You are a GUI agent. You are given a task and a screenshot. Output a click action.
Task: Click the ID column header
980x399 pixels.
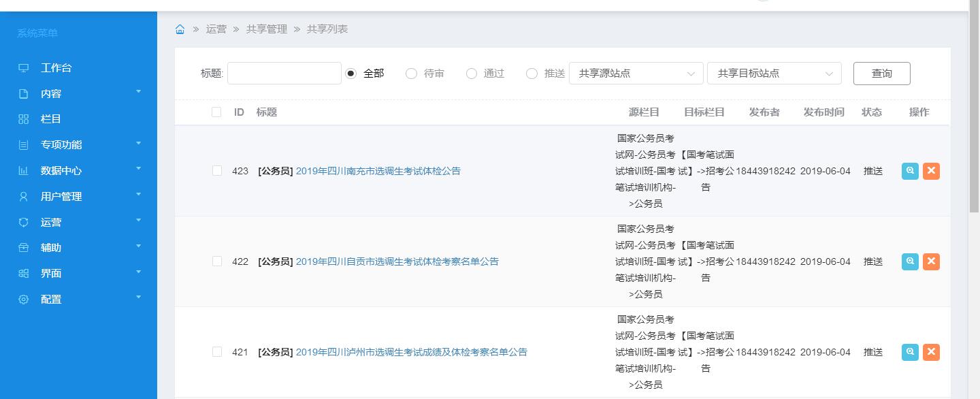(x=239, y=112)
